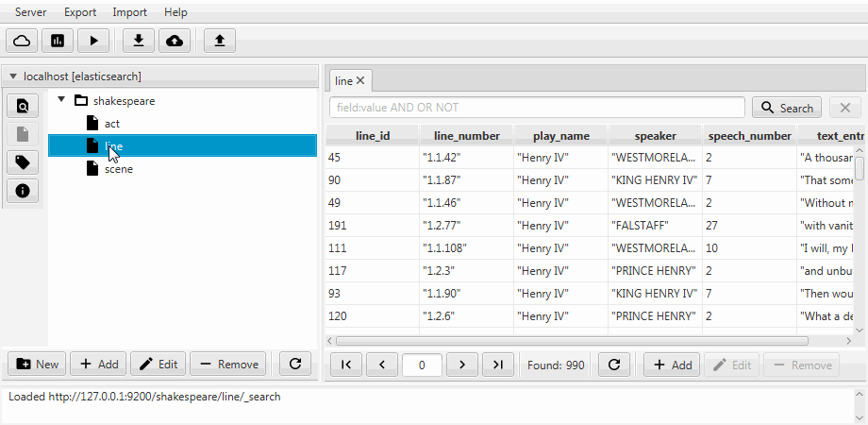
Task: Go to previous page of results
Action: click(382, 365)
